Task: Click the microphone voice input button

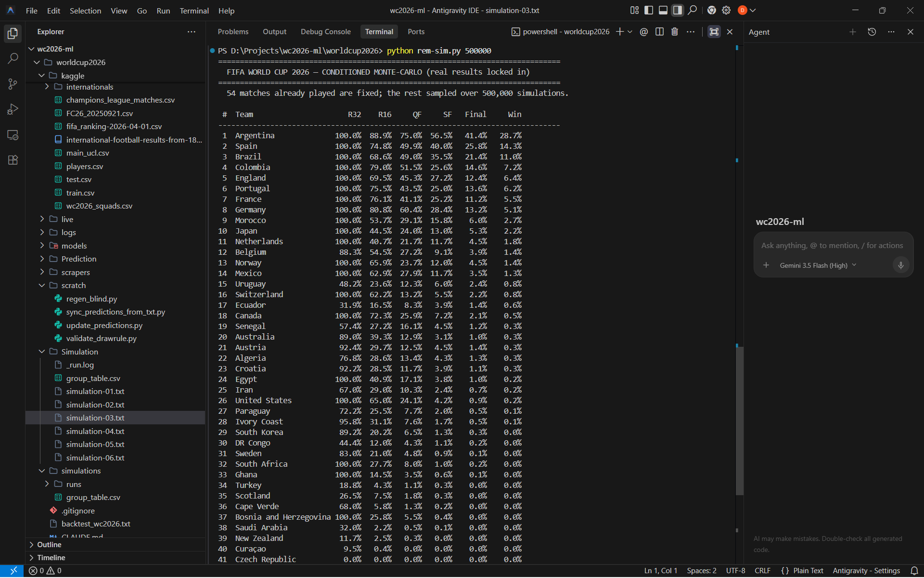Action: [901, 265]
